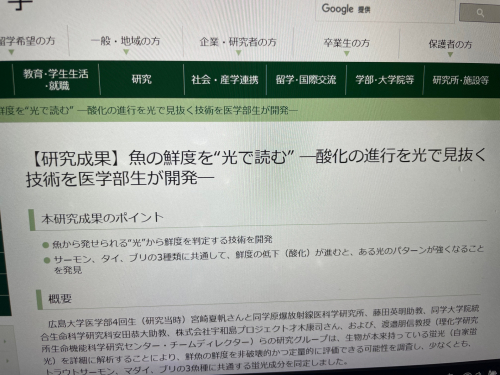The width and height of the screenshot is (500, 375).
Task: Open the 社会・産学連携 menu item
Action: pos(225,80)
